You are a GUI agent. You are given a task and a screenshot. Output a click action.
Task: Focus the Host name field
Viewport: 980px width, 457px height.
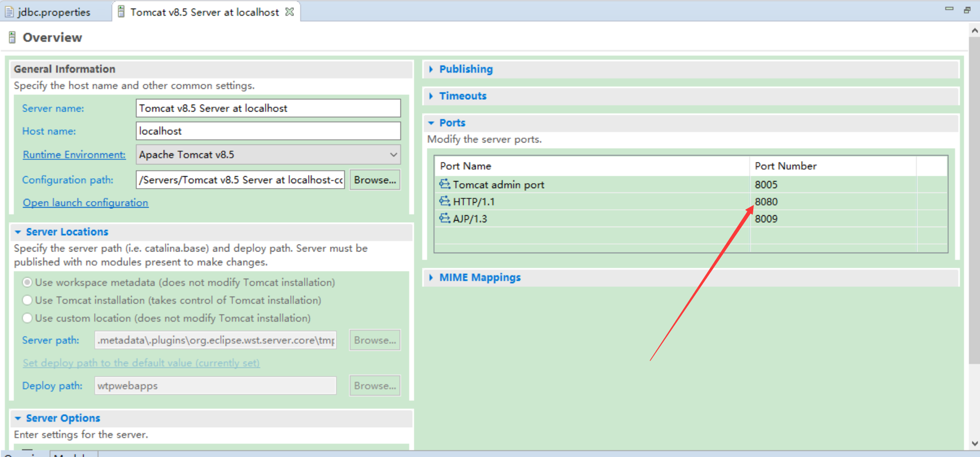pyautogui.click(x=268, y=131)
